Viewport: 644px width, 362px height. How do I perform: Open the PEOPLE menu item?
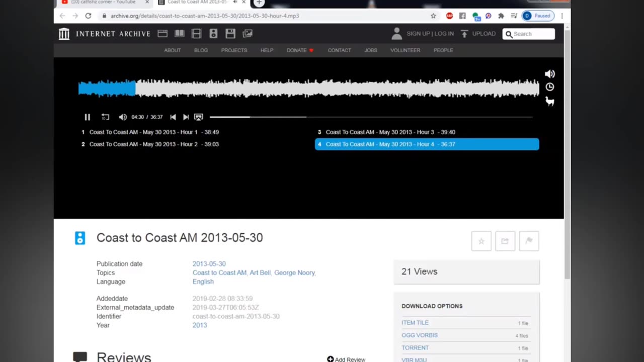[443, 50]
